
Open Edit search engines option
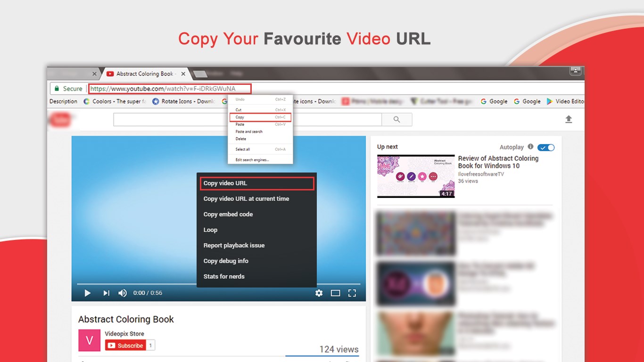pos(260,160)
